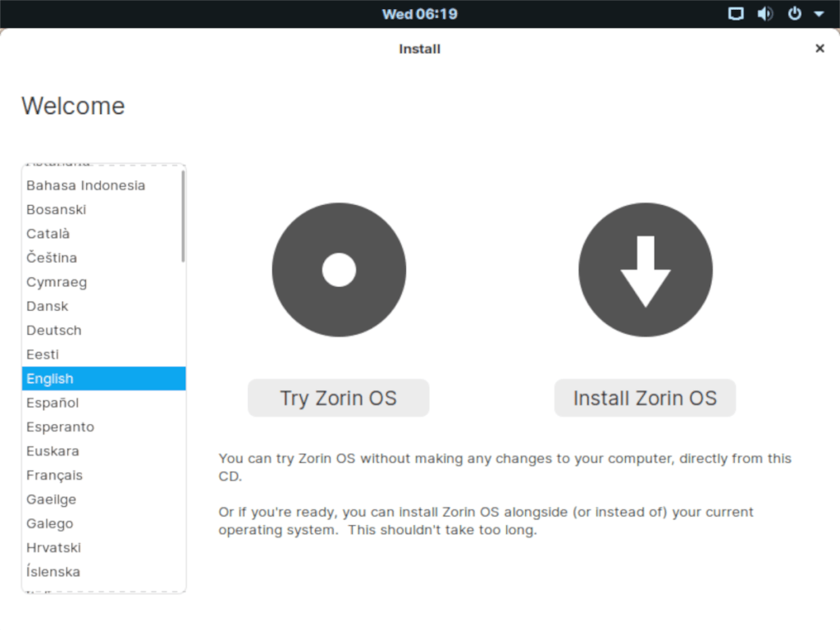Select Bahasa Indonesia from the language list

coord(85,185)
